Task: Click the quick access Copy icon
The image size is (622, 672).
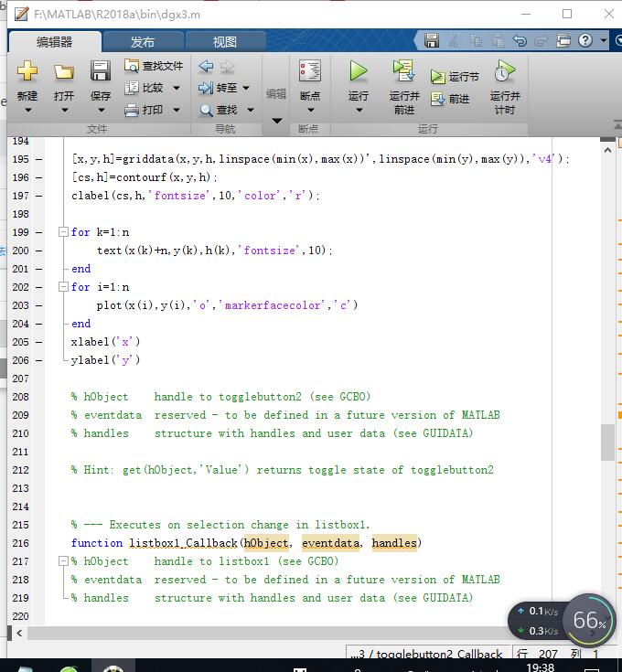Action: coord(476,41)
